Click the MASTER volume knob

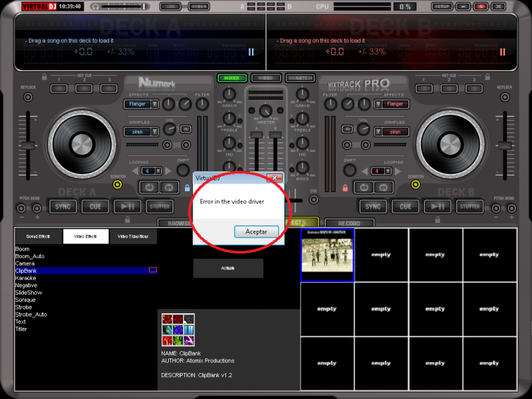(265, 111)
